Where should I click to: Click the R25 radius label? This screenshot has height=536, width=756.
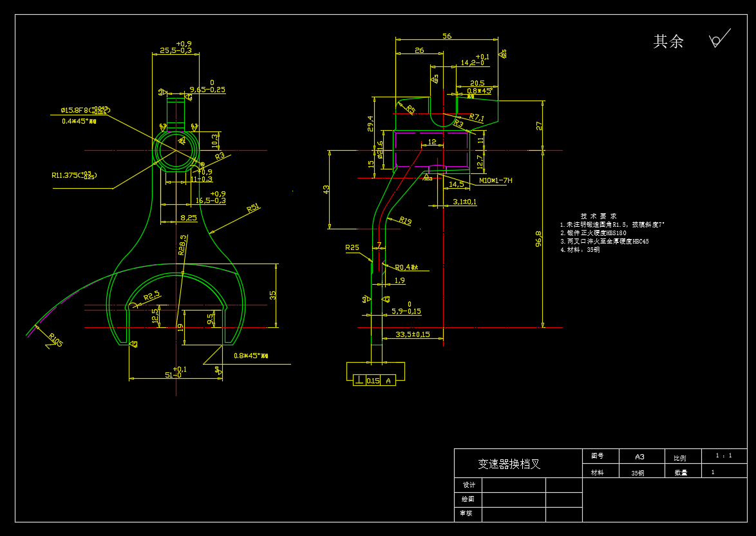(x=352, y=247)
